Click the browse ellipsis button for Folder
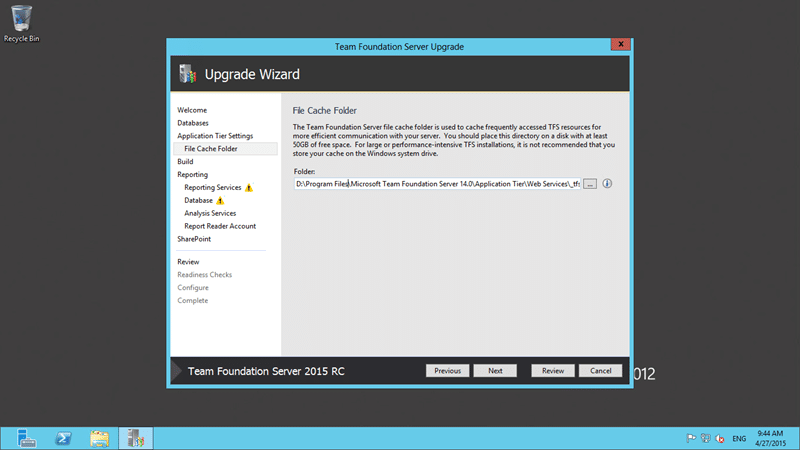This screenshot has height=450, width=800. (x=590, y=184)
